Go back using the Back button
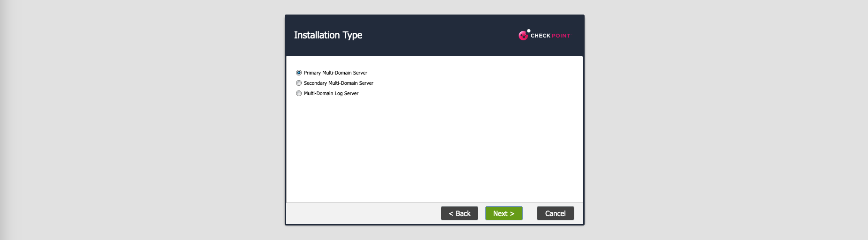868x240 pixels. [x=459, y=213]
